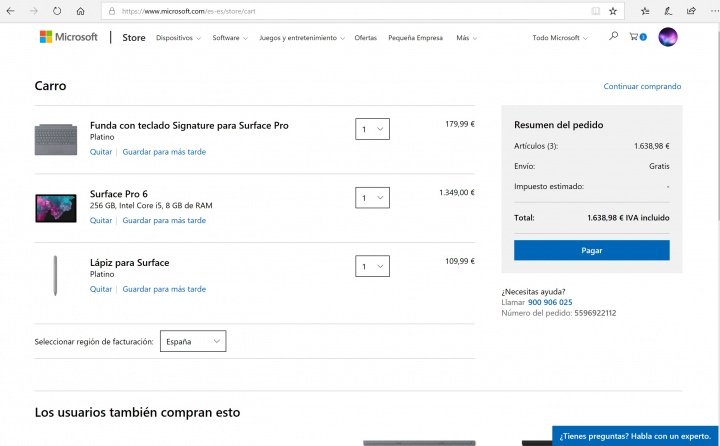Open reading view book icon
Image resolution: width=720 pixels, height=446 pixels.
point(596,11)
